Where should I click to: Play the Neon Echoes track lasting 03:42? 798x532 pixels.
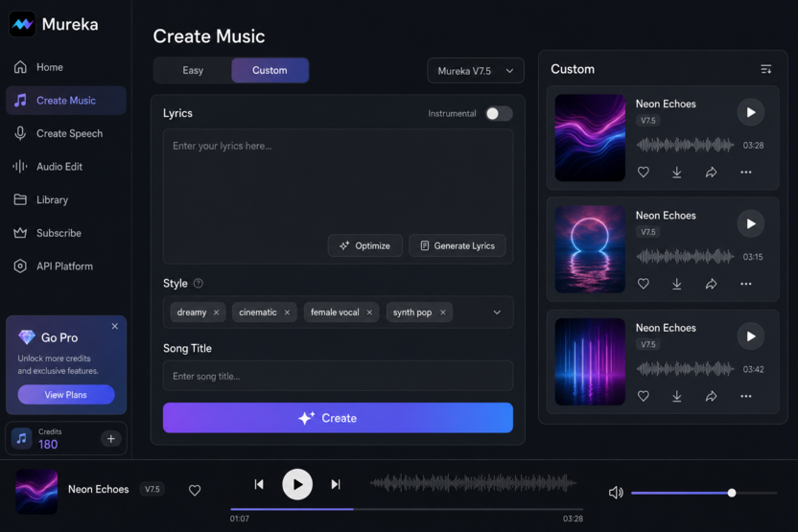click(x=751, y=336)
